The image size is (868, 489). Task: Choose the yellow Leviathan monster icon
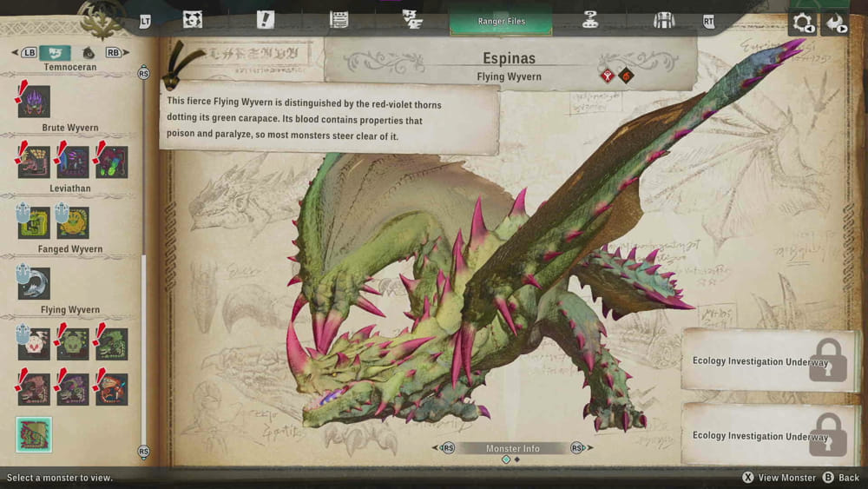pyautogui.click(x=73, y=222)
